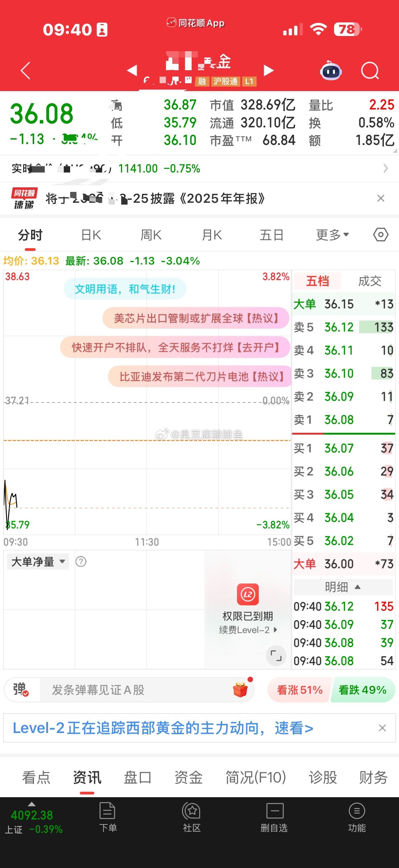Open the search magnifier icon
The height and width of the screenshot is (868, 399).
370,71
